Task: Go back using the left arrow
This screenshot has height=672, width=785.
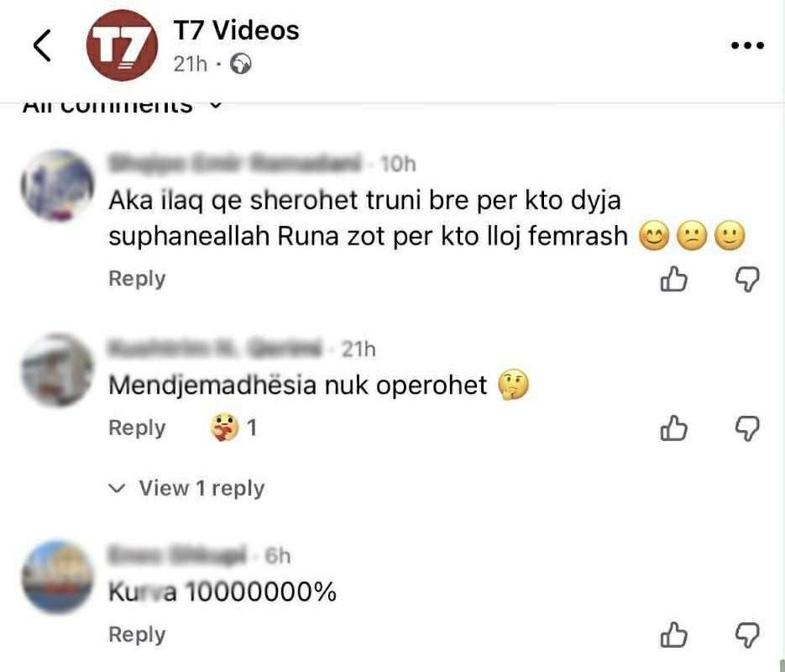Action: [x=43, y=45]
